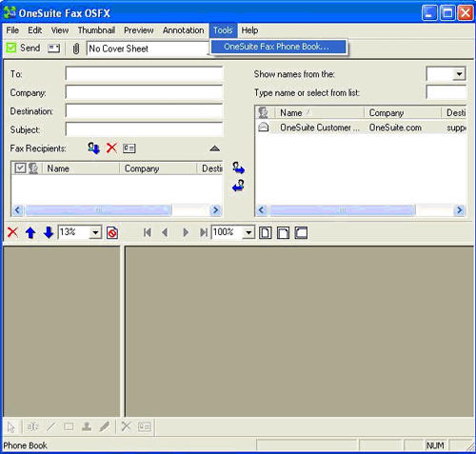Image resolution: width=476 pixels, height=454 pixels.
Task: Select the rectangle annotation tool
Action: click(x=69, y=426)
